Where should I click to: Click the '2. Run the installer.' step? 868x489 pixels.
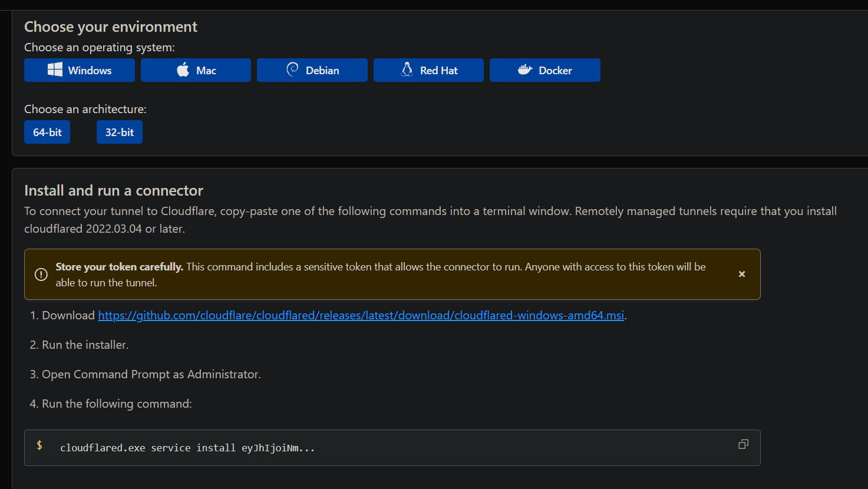(x=79, y=345)
